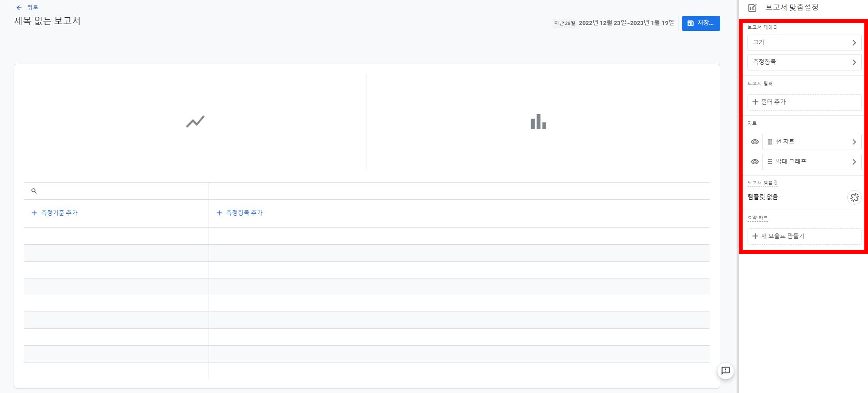868x393 pixels.
Task: Click the report customization edit icon
Action: [x=752, y=8]
